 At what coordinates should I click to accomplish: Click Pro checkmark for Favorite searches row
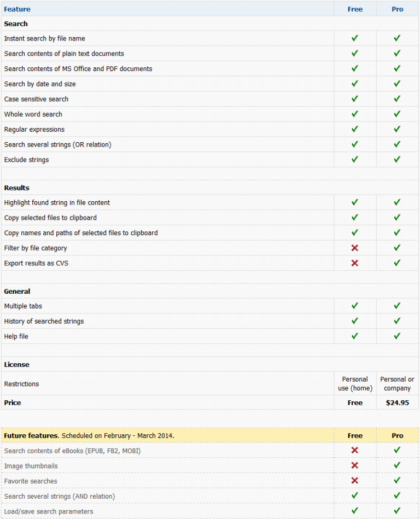(x=397, y=481)
